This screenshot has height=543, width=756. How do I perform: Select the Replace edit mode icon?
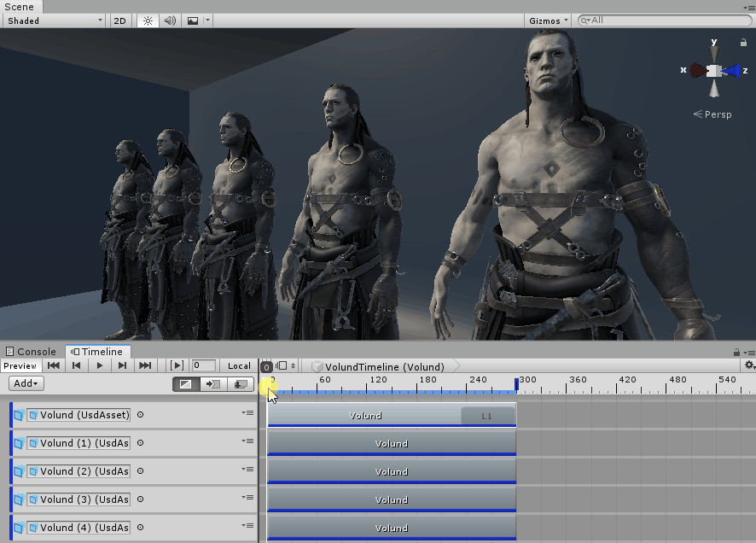pos(241,384)
